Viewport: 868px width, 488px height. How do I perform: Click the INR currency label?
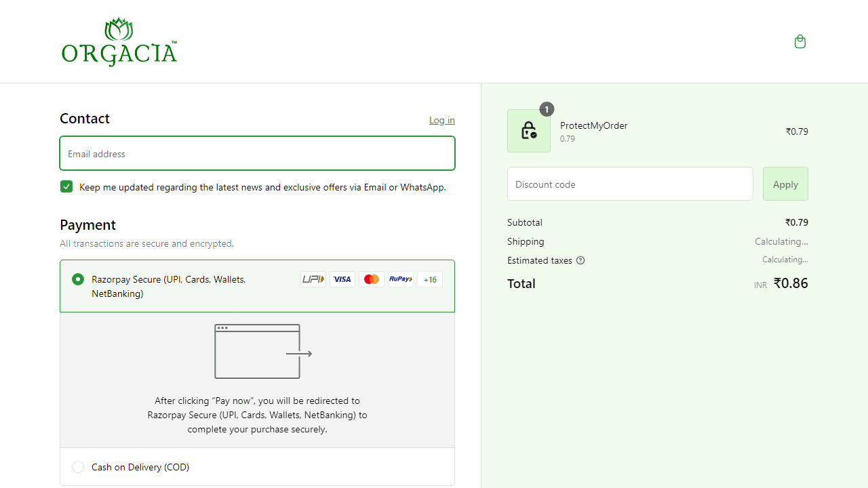(760, 285)
